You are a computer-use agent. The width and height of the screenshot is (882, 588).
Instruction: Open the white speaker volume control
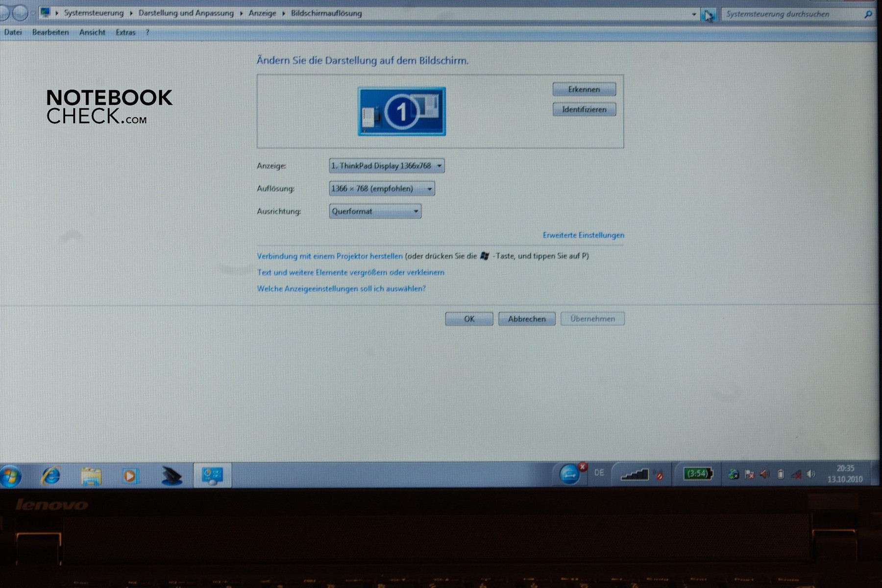pos(811,474)
